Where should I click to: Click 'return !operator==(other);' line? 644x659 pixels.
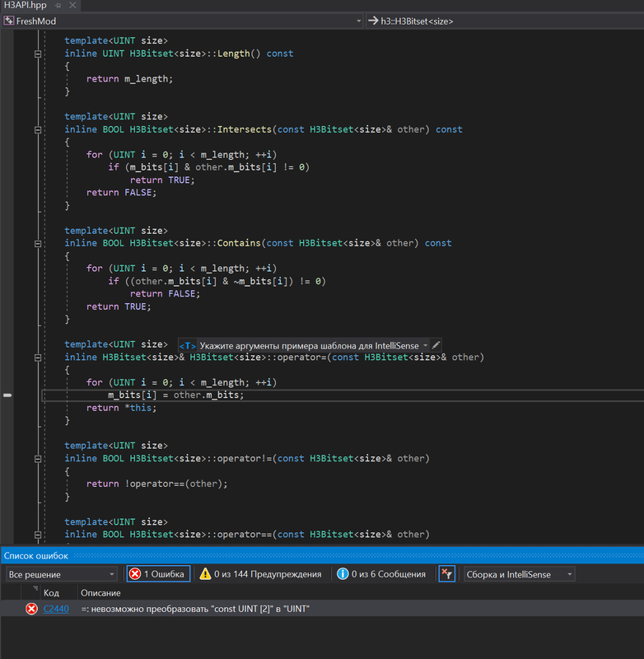[156, 484]
